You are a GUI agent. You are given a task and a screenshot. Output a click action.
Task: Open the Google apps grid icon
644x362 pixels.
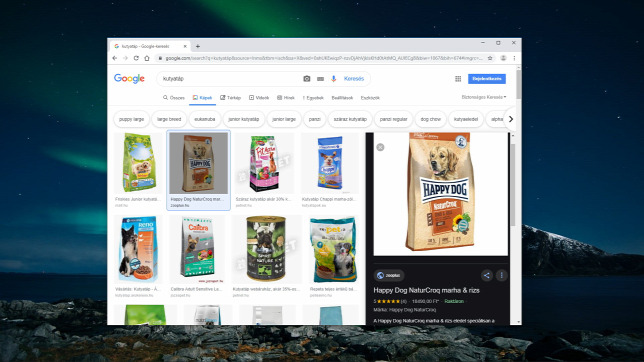pos(458,78)
